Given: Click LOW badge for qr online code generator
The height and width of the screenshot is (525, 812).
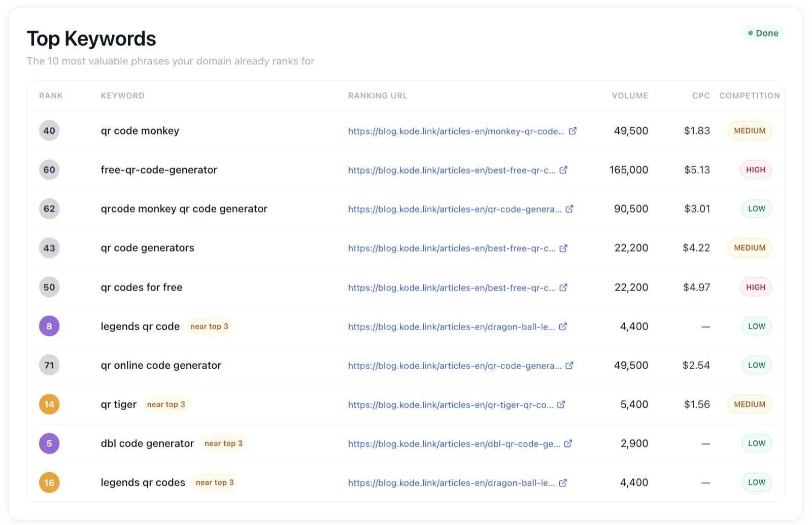Looking at the screenshot, I should coord(757,365).
